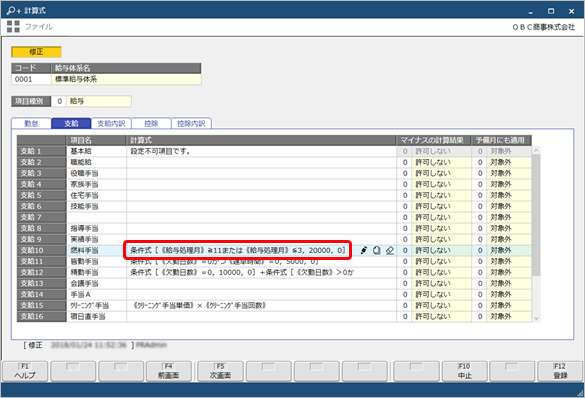Click the scrollbar up arrow of the table
585x398 pixels.
[536, 150]
